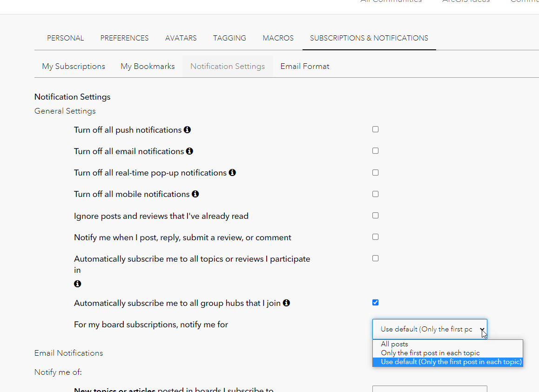The width and height of the screenshot is (539, 392).
Task: Enable ignoring posts and reviews already read
Action: pyautogui.click(x=375, y=215)
